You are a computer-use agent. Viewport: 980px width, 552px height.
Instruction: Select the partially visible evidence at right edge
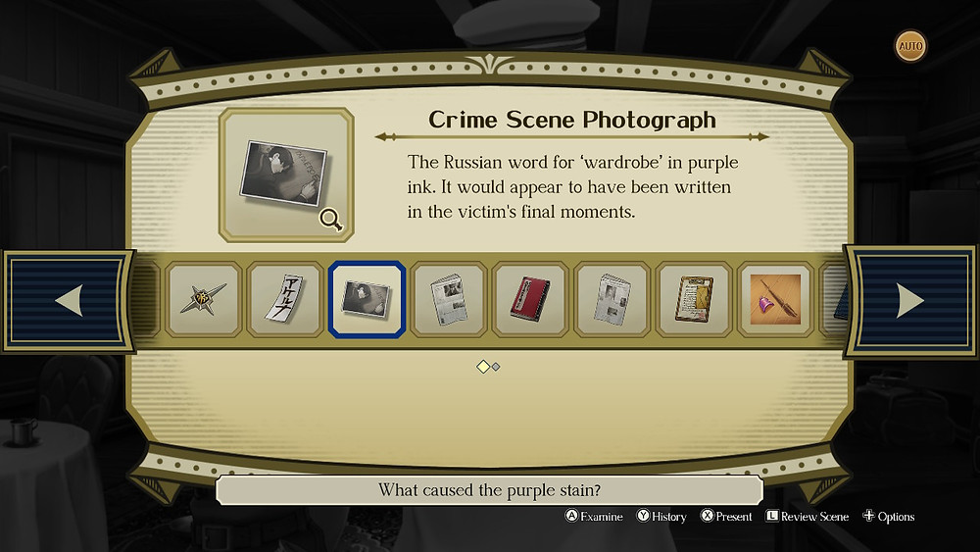pos(834,299)
